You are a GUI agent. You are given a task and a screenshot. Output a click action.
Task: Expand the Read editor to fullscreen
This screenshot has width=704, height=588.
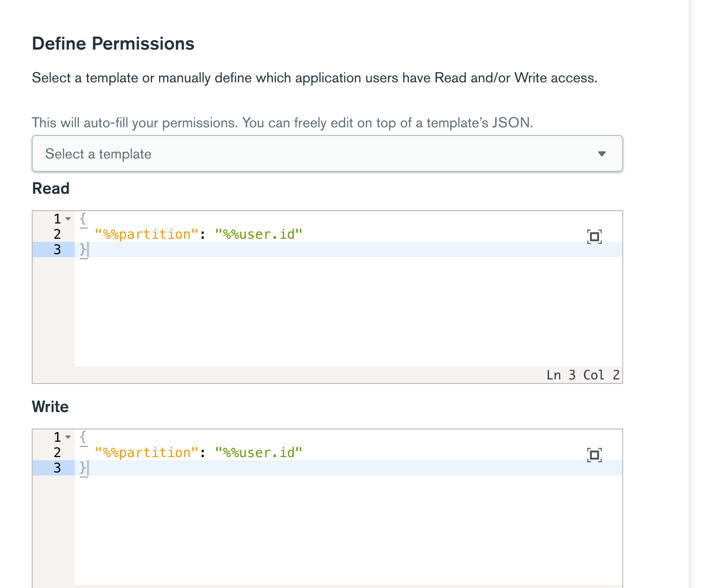tap(594, 236)
